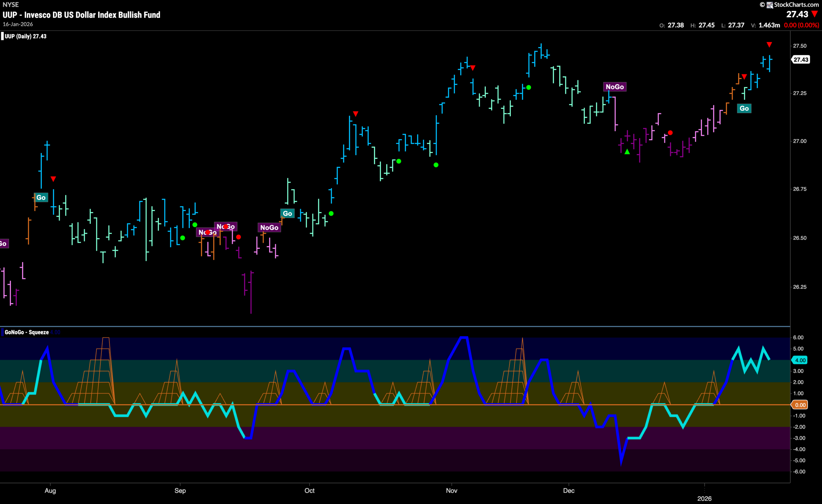Click the Aug label on the time axis
The height and width of the screenshot is (504, 822).
(50, 491)
